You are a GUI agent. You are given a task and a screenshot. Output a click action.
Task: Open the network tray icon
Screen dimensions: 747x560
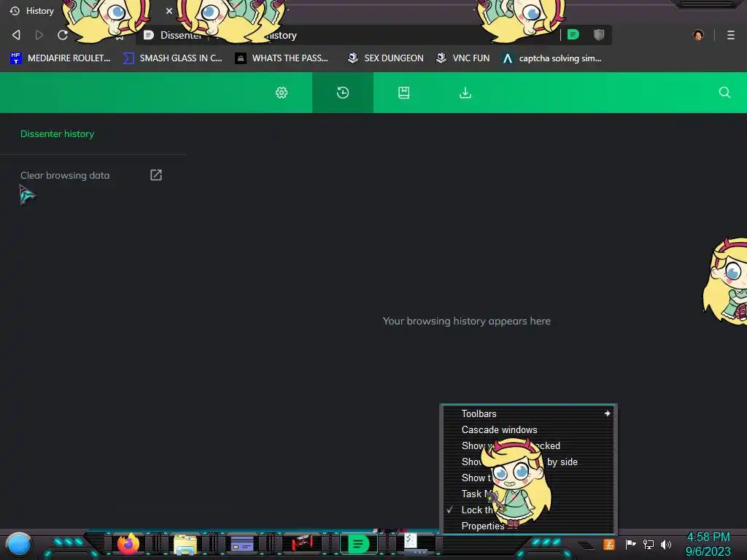649,544
